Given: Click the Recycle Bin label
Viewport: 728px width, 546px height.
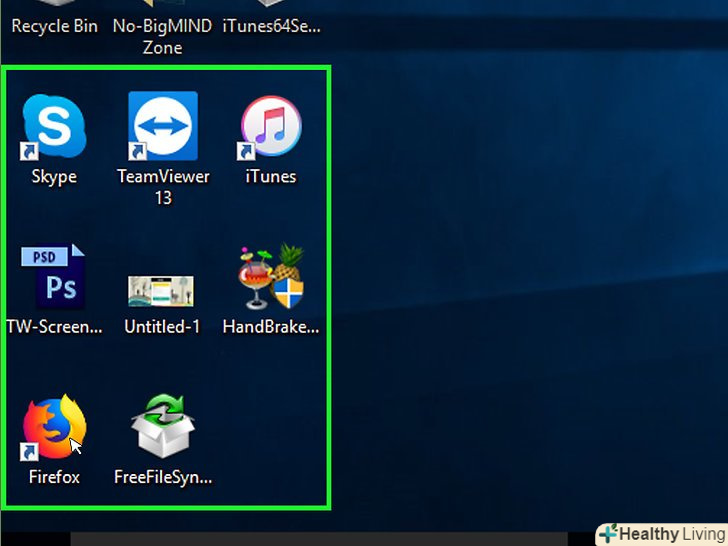Looking at the screenshot, I should [55, 26].
